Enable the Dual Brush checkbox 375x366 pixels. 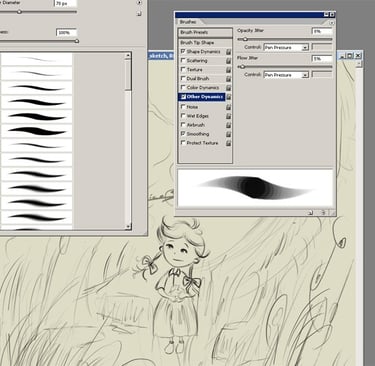(x=183, y=78)
